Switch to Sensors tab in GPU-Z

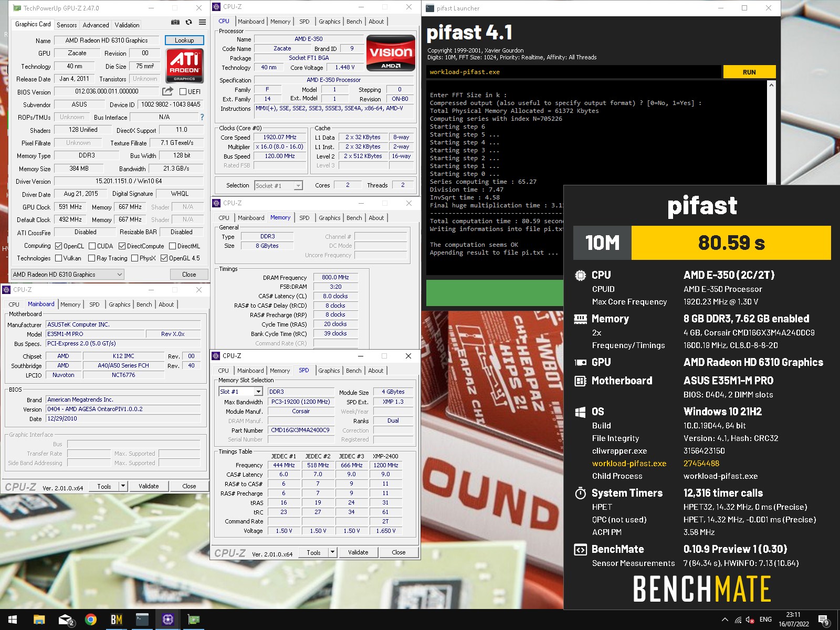pyautogui.click(x=67, y=25)
